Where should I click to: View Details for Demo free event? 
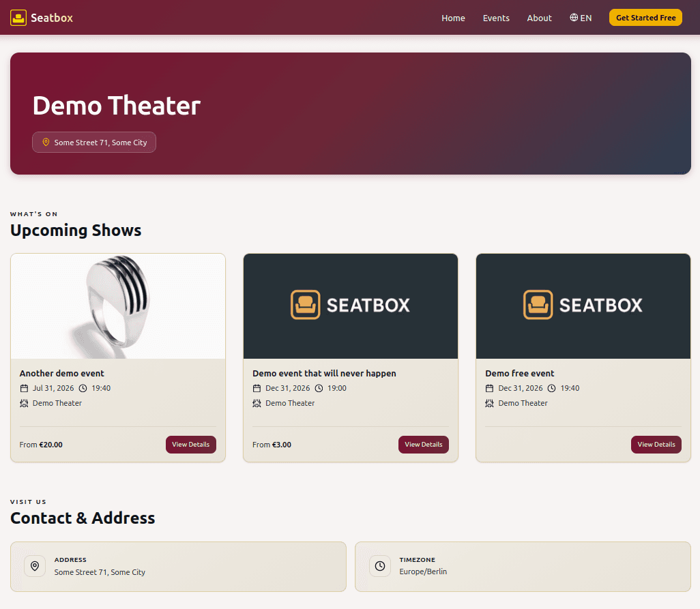(656, 445)
